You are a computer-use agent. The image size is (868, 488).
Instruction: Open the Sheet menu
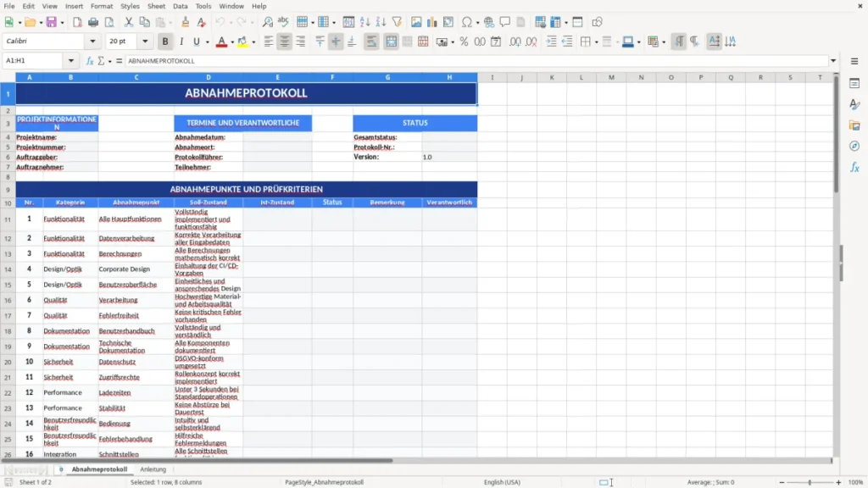[x=156, y=6]
